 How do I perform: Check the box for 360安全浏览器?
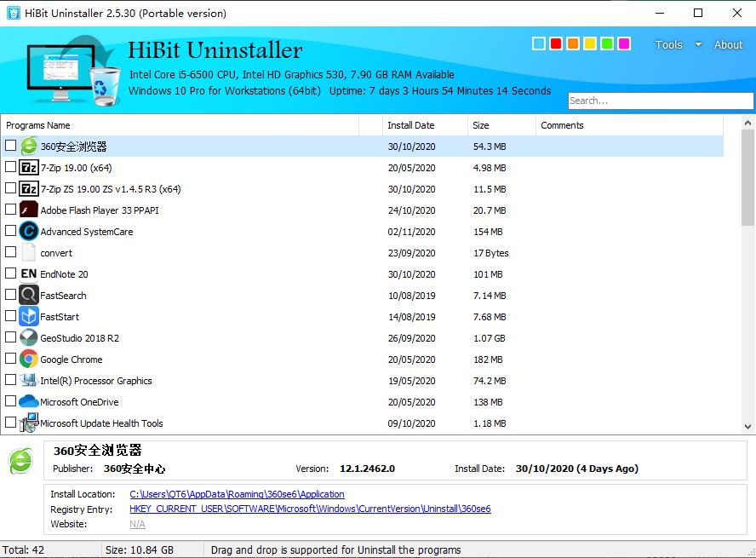[x=10, y=145]
